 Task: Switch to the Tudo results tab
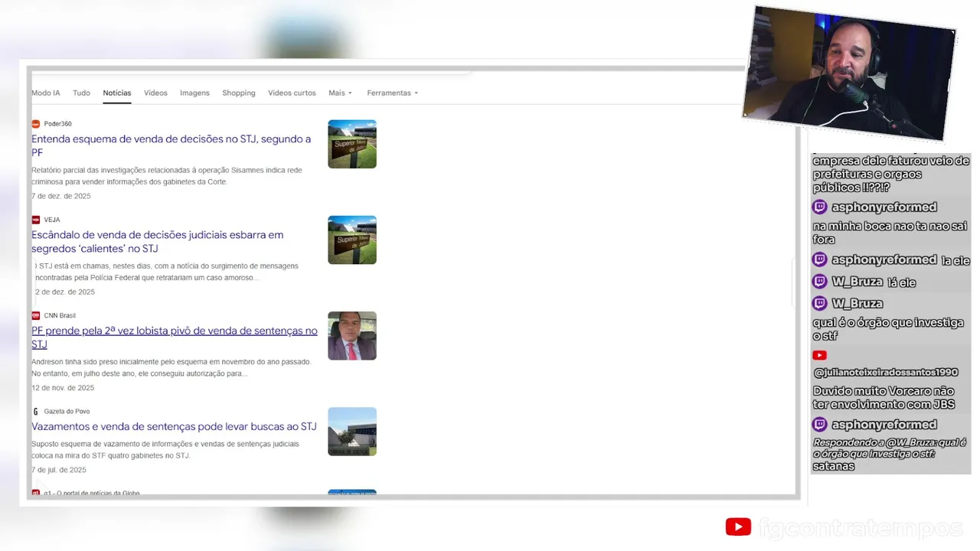click(81, 93)
